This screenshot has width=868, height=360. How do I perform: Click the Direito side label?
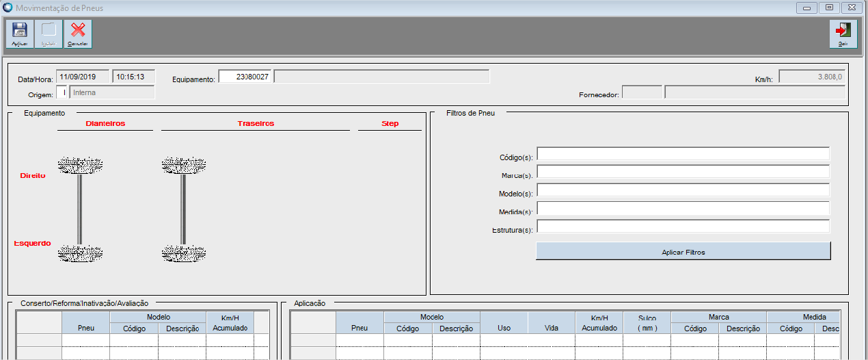[x=33, y=176]
